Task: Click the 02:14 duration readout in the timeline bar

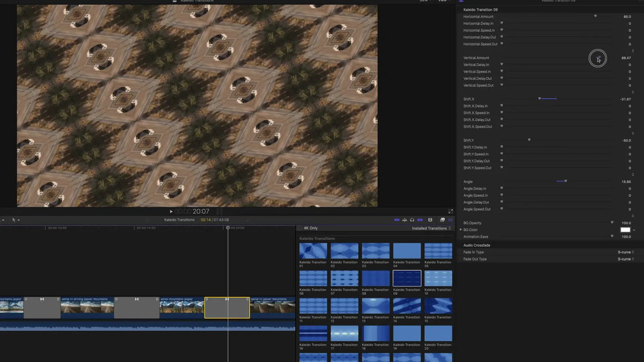Action: [206, 220]
